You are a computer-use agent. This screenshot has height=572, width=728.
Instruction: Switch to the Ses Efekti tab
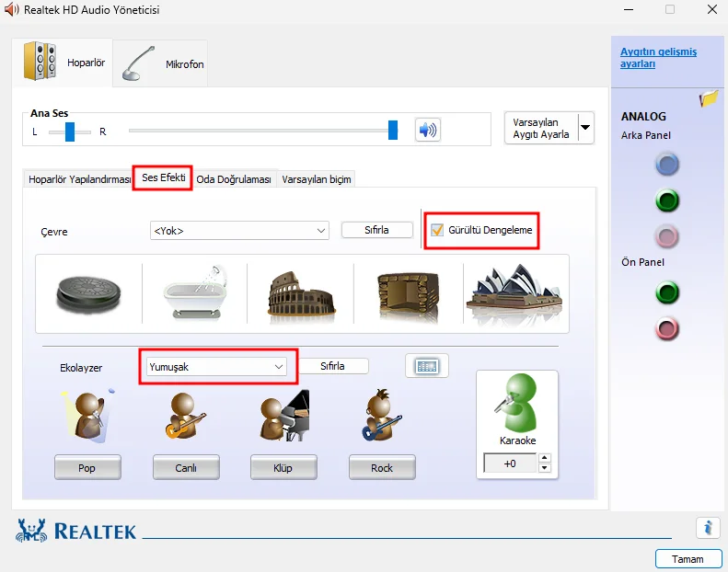[x=164, y=177]
